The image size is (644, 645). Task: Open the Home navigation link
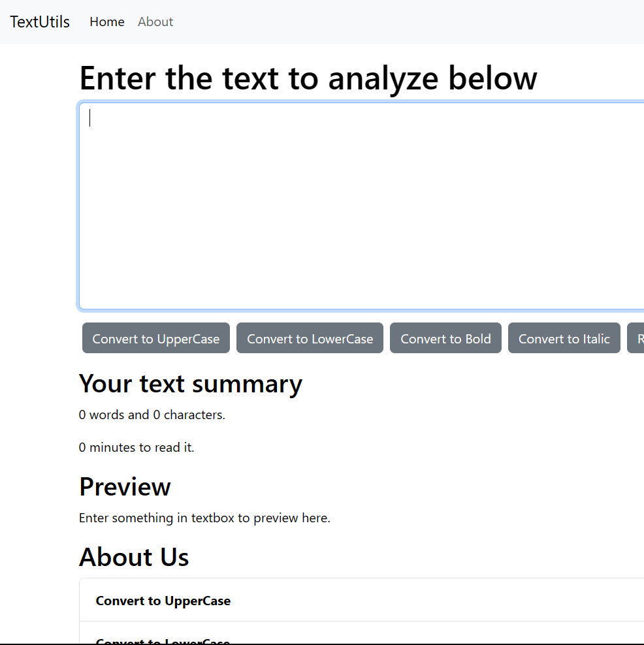click(107, 22)
